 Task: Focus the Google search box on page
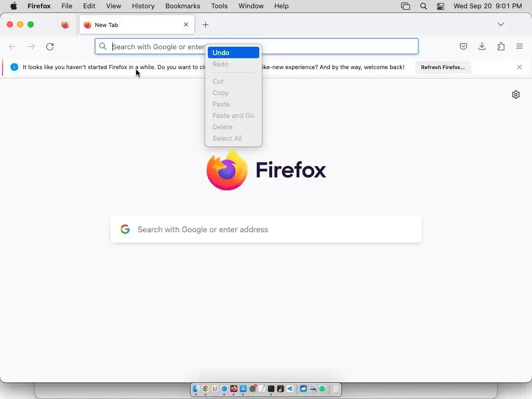click(266, 229)
